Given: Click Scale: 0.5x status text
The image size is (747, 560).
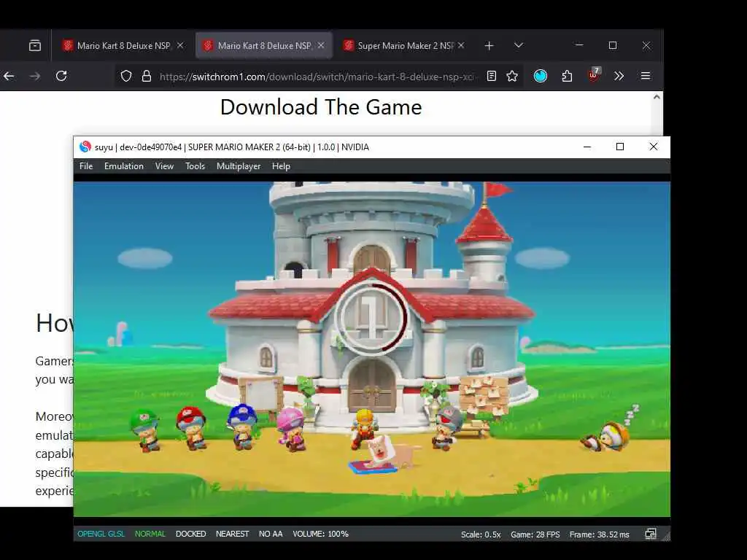Looking at the screenshot, I should tap(481, 534).
